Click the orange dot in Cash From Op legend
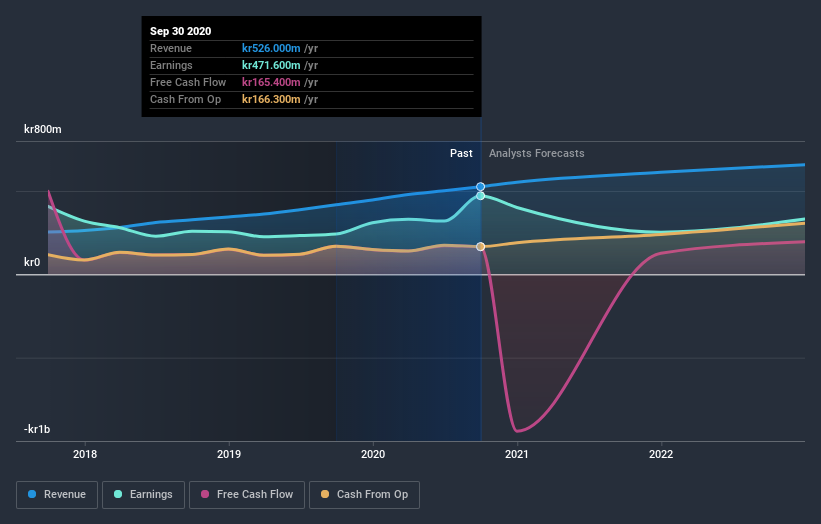This screenshot has height=524, width=821. pos(325,494)
